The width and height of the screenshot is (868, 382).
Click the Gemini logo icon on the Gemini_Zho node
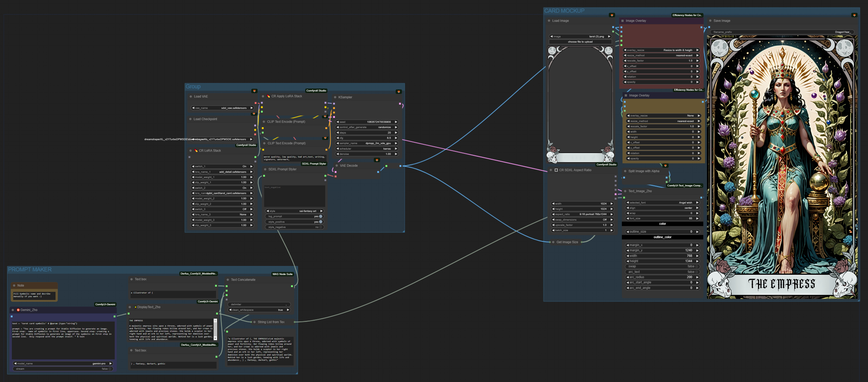tap(18, 310)
